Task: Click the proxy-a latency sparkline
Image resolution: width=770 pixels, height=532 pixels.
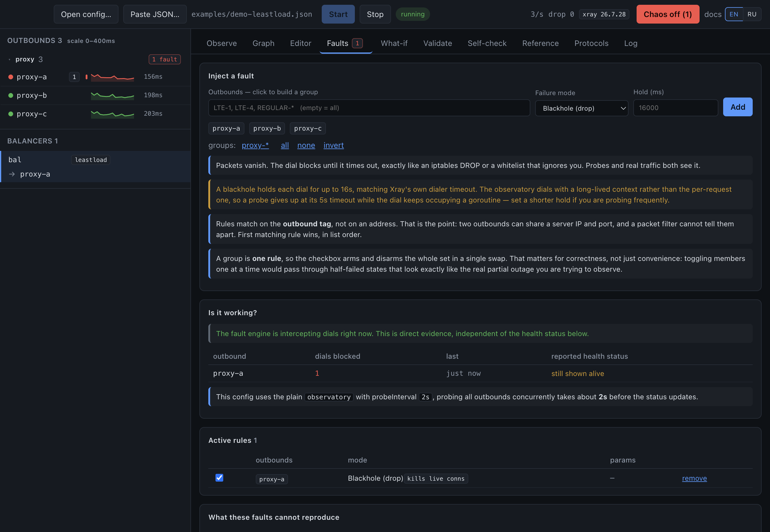Action: [113, 77]
